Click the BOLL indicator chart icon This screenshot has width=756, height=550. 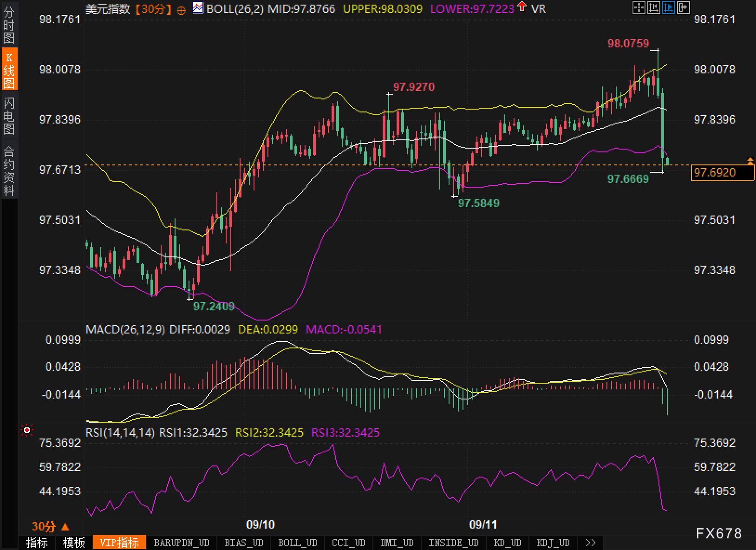(x=198, y=8)
